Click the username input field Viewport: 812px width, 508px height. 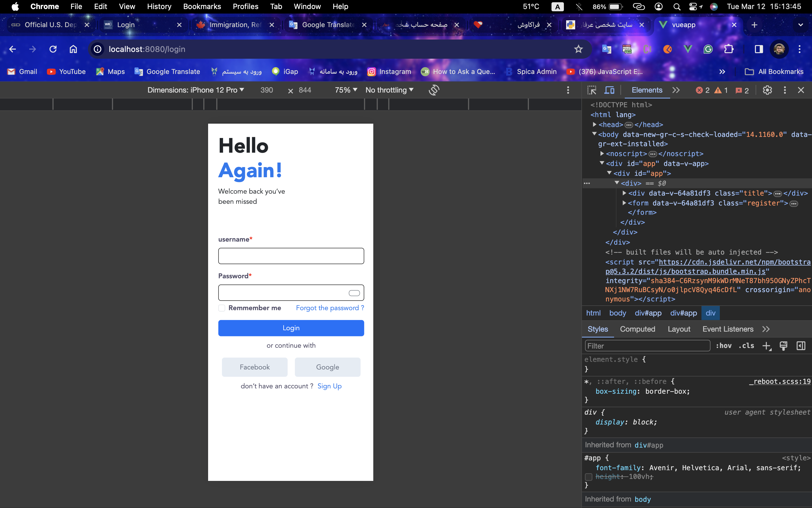(291, 256)
